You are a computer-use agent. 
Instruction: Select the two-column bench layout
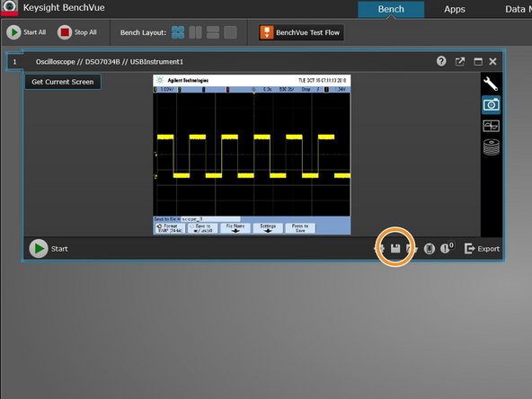coord(195,32)
